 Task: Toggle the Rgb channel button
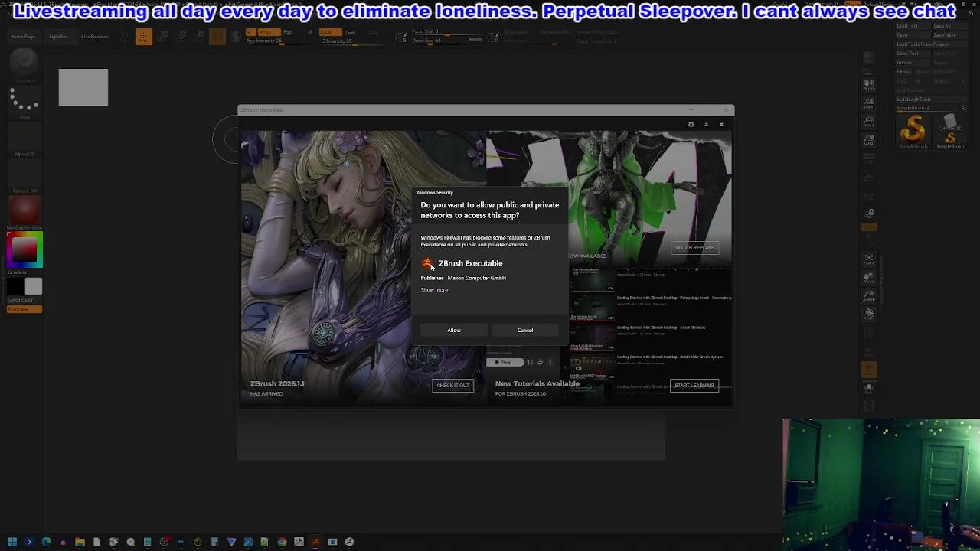(288, 32)
